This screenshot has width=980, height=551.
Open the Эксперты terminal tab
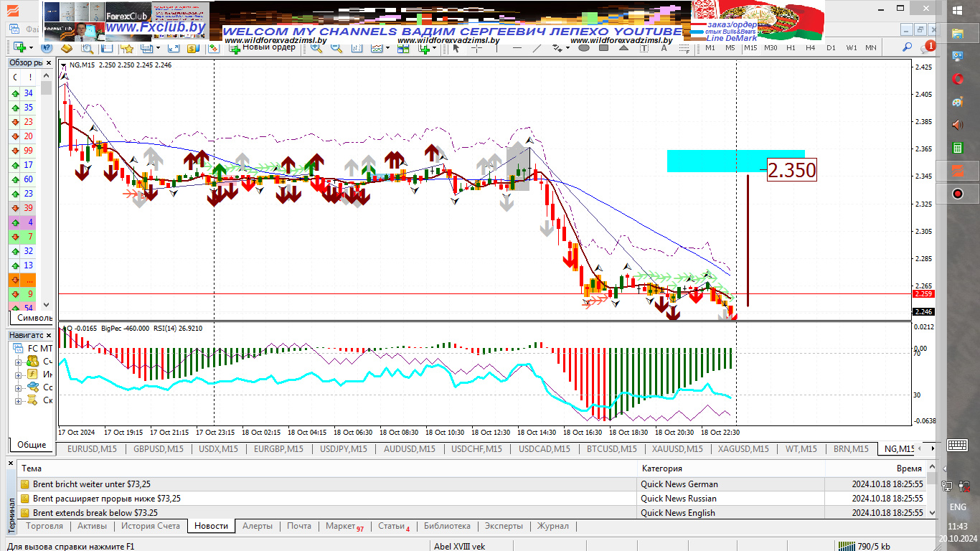[504, 526]
